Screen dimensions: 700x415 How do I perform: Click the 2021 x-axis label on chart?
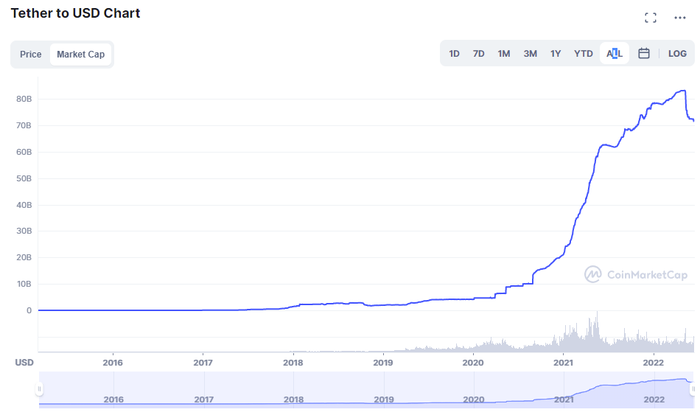click(563, 363)
